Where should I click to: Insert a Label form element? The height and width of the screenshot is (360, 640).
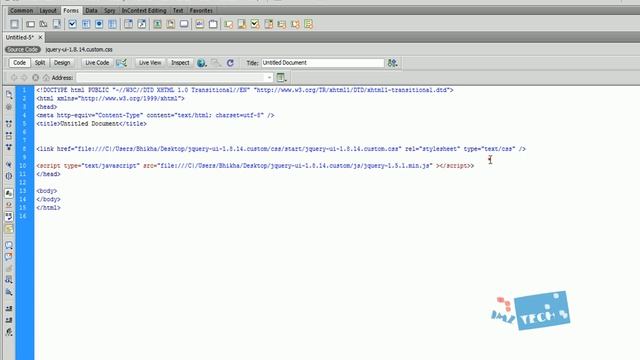(200, 24)
